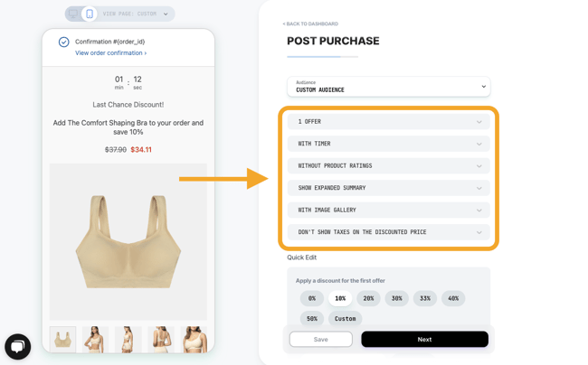Screen dimensions: 588x365
Task: Expand Show Expanded Summary option
Action: [388, 188]
